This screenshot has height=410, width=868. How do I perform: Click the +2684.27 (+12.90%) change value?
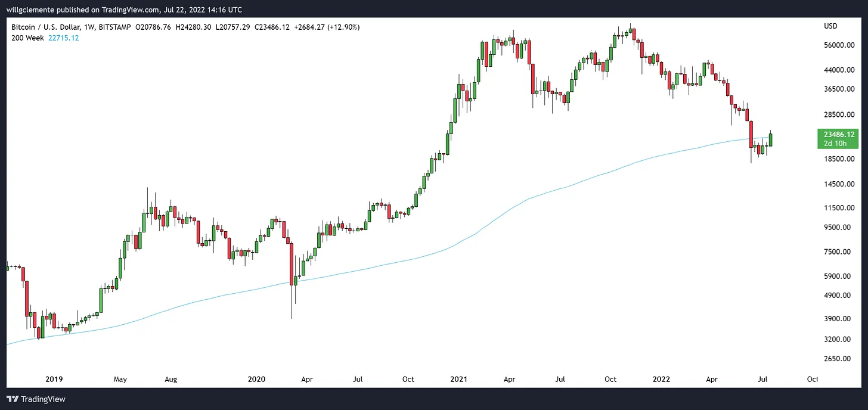327,27
